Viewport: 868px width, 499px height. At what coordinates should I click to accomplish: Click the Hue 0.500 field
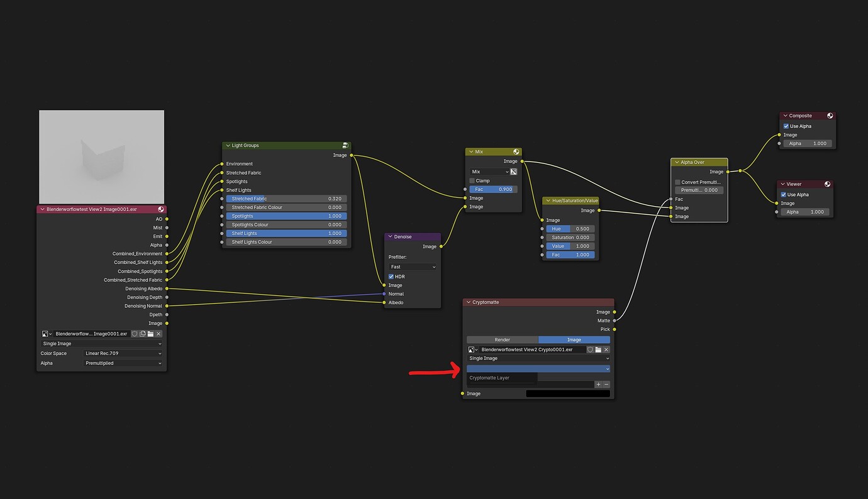(x=570, y=229)
